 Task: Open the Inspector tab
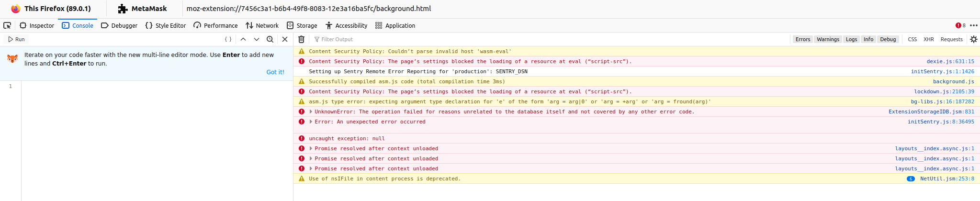point(37,25)
